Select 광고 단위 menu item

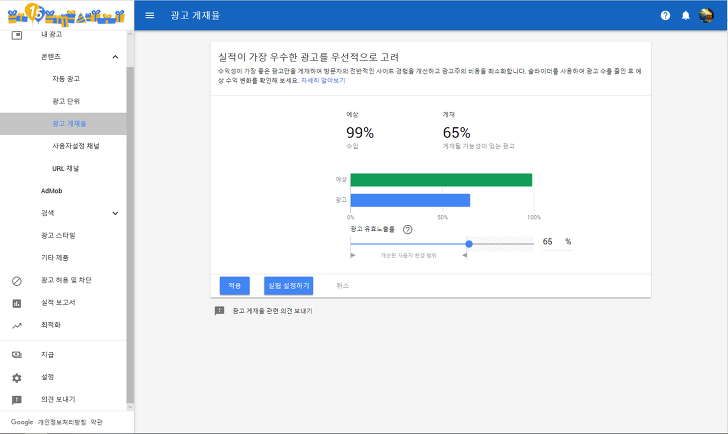tap(66, 101)
